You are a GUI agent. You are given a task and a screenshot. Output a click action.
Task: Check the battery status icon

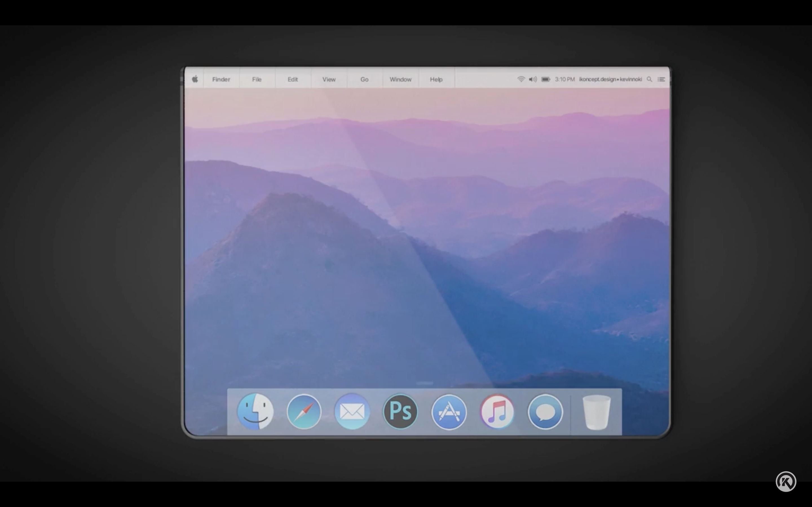[546, 79]
